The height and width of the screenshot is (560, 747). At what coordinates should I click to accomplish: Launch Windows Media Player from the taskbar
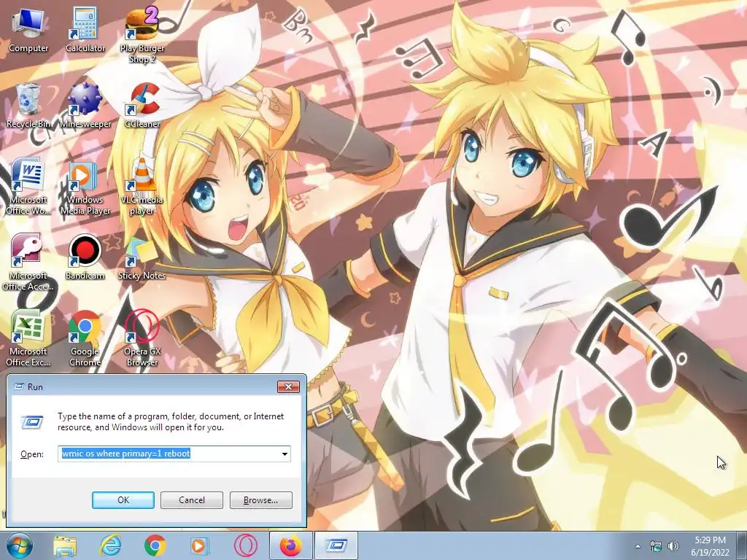click(200, 545)
